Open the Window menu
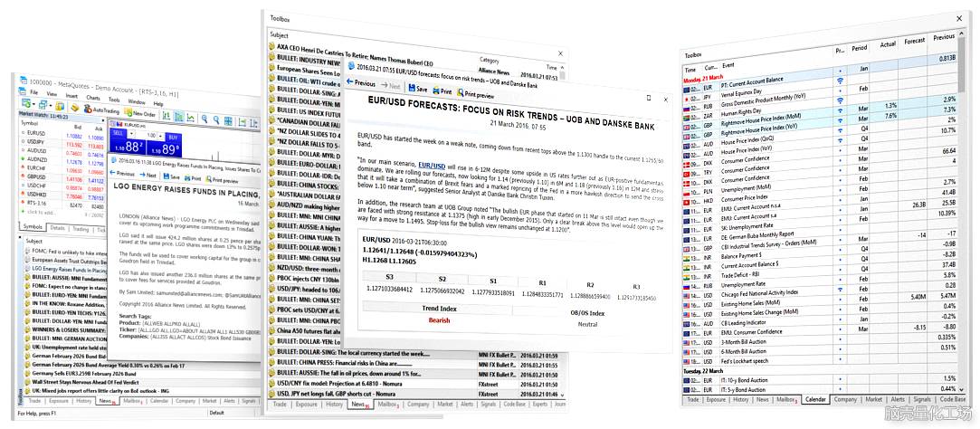 coord(137,102)
